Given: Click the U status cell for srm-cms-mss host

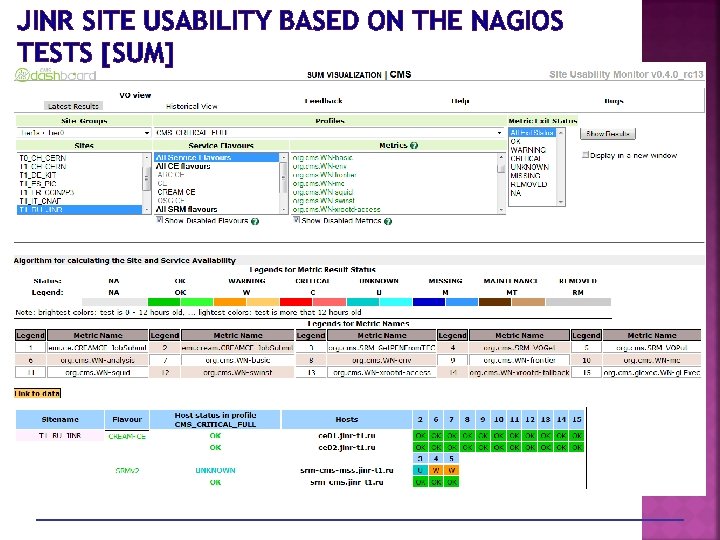Looking at the screenshot, I should (420, 470).
